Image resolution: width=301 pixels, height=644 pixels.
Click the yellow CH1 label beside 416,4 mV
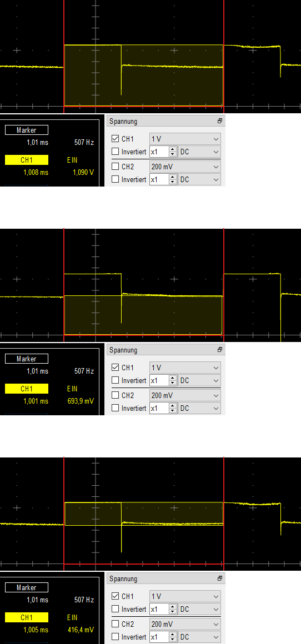[27, 617]
